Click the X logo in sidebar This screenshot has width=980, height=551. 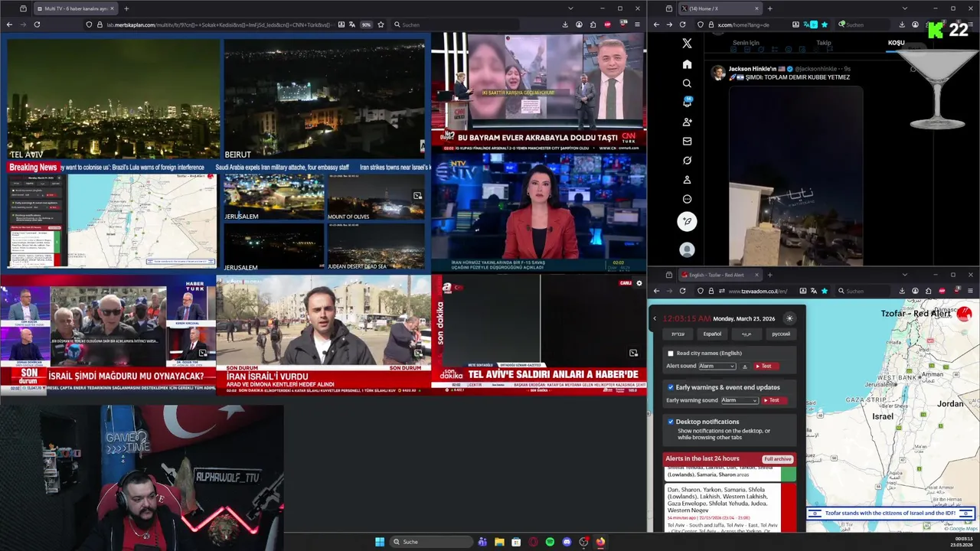(x=687, y=44)
